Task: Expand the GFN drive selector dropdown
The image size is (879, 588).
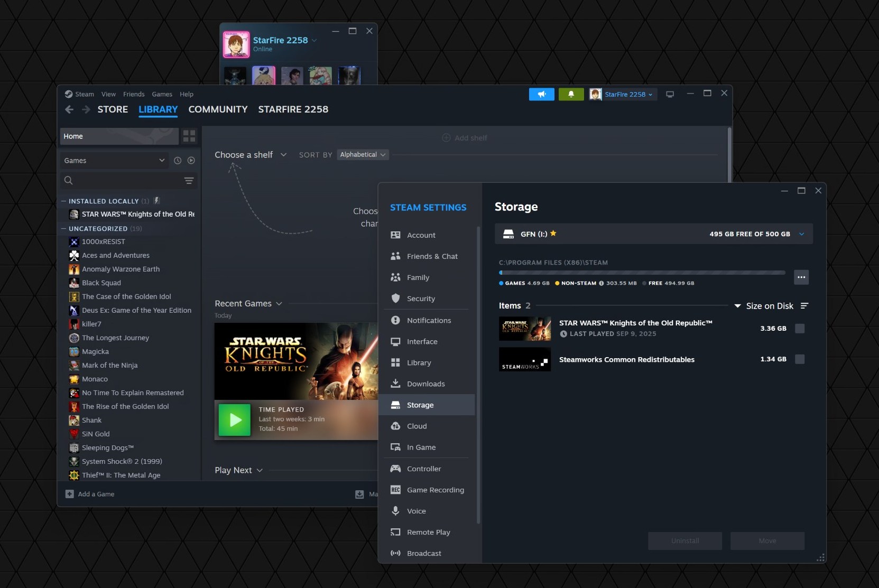Action: (x=801, y=234)
